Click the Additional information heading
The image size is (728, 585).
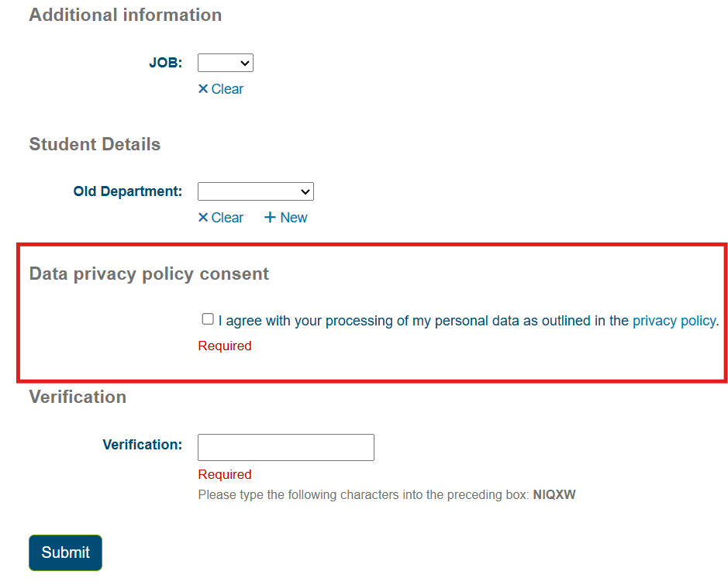(x=126, y=15)
